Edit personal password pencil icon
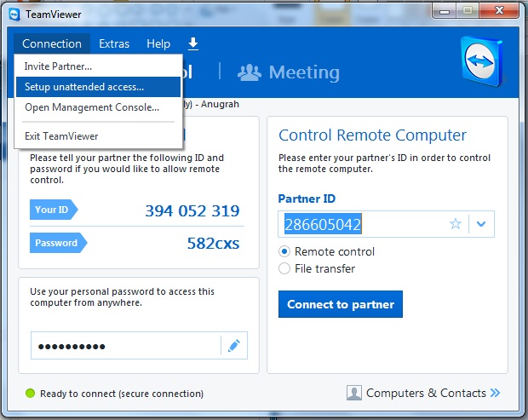Viewport: 528px width, 420px height. coord(234,346)
